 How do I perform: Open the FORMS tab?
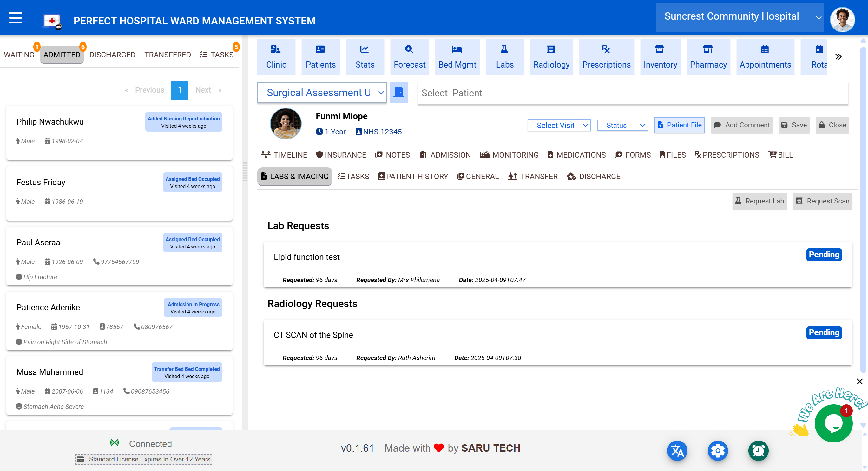pyautogui.click(x=633, y=155)
